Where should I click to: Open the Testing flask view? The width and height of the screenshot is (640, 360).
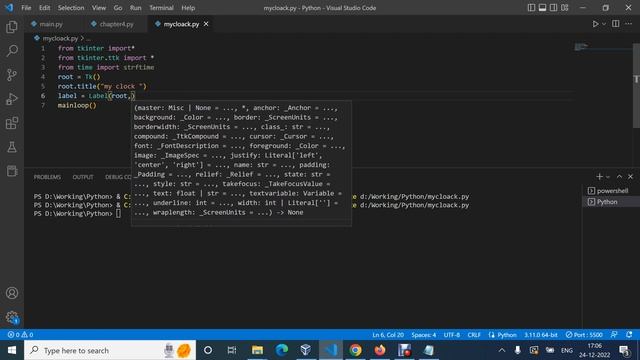point(12,147)
